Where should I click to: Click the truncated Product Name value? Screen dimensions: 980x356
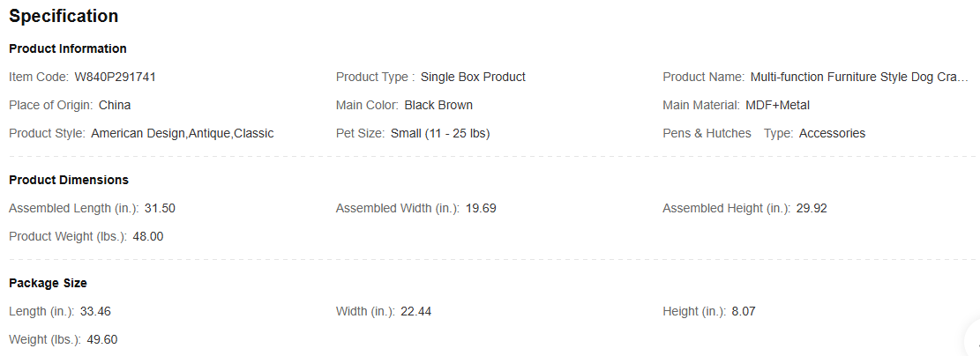(x=859, y=77)
